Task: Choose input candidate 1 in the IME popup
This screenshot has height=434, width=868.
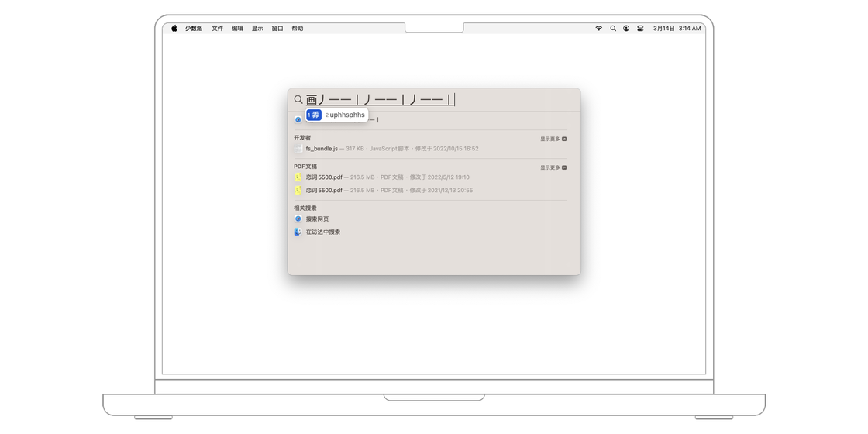Action: coord(314,115)
